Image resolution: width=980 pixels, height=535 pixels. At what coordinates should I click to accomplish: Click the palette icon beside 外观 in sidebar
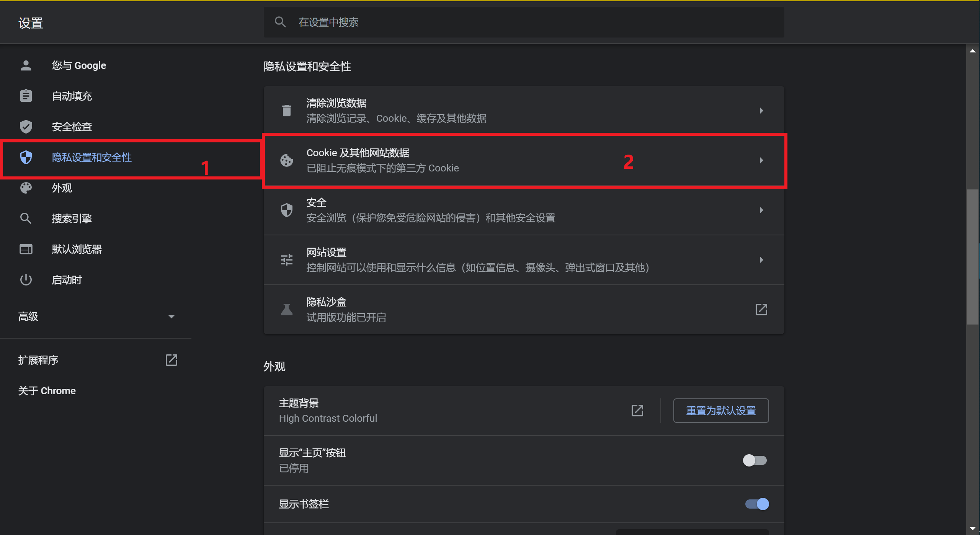coord(26,188)
